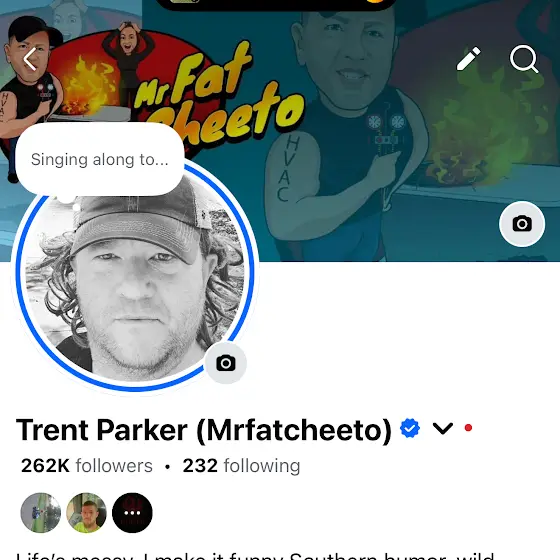
Task: View the 262K followers list
Action: point(87,466)
